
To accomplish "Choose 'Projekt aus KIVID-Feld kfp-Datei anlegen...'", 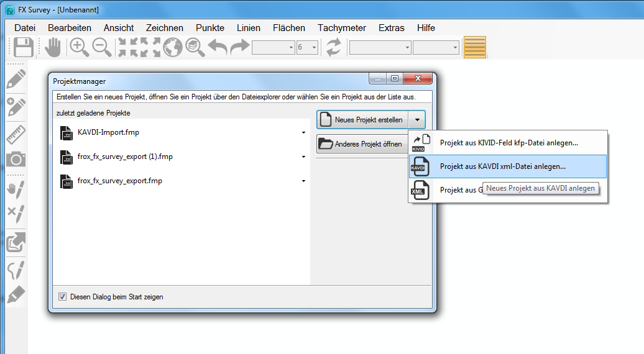I will pyautogui.click(x=508, y=143).
